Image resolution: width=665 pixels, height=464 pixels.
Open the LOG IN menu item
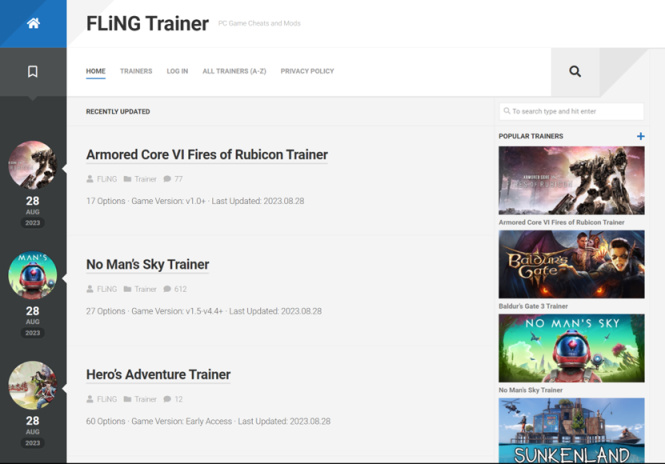click(x=177, y=71)
